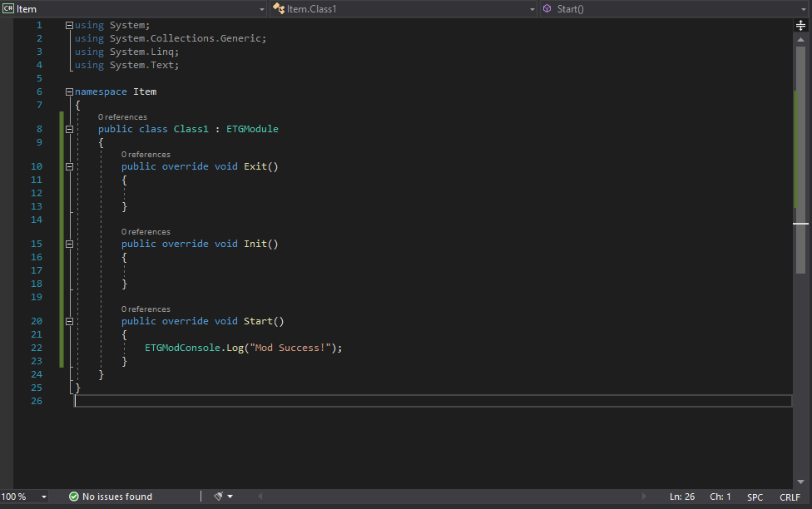Screen dimensions: 812x509
Task: Click the code cleanup broom icon
Action: (x=219, y=497)
